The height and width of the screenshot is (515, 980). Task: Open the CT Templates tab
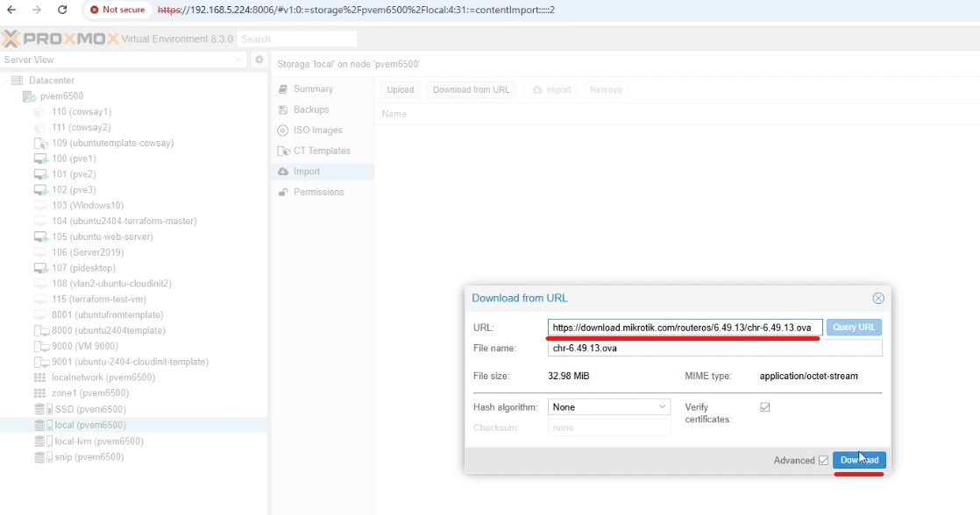click(x=323, y=151)
